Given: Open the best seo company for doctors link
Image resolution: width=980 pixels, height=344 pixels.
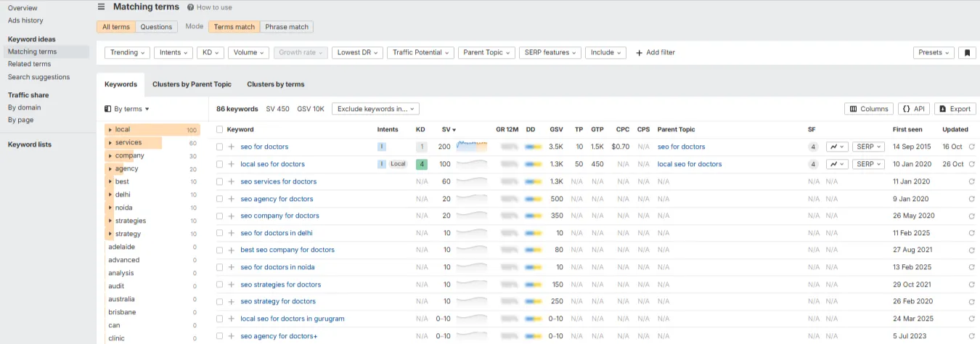Looking at the screenshot, I should click(x=287, y=250).
